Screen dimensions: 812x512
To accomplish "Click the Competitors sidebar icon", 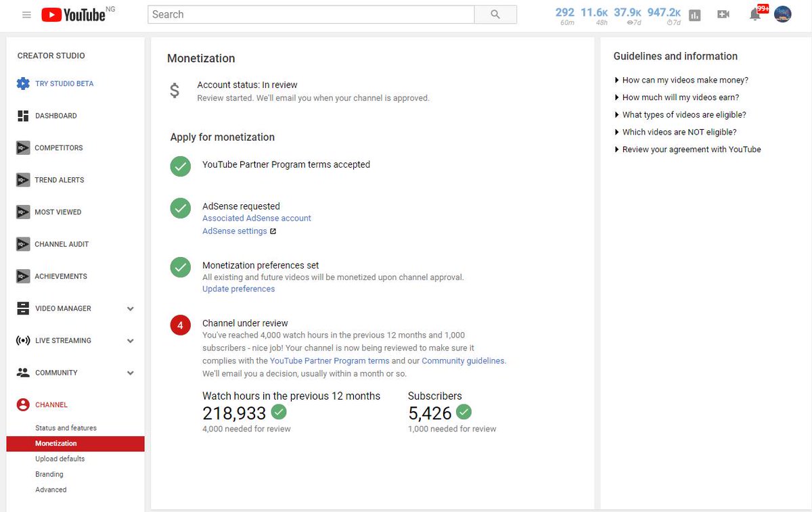I will point(23,148).
